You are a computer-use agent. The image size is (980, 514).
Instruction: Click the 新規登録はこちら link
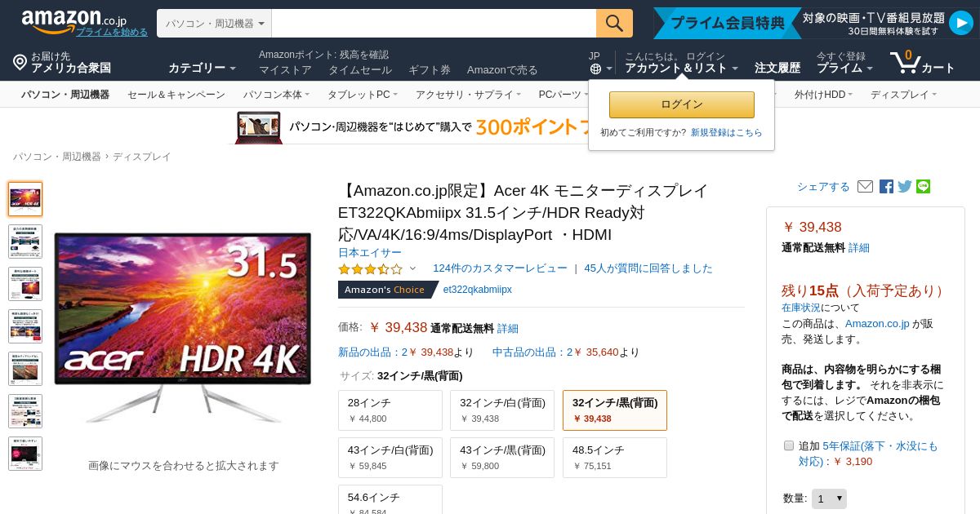pos(727,132)
